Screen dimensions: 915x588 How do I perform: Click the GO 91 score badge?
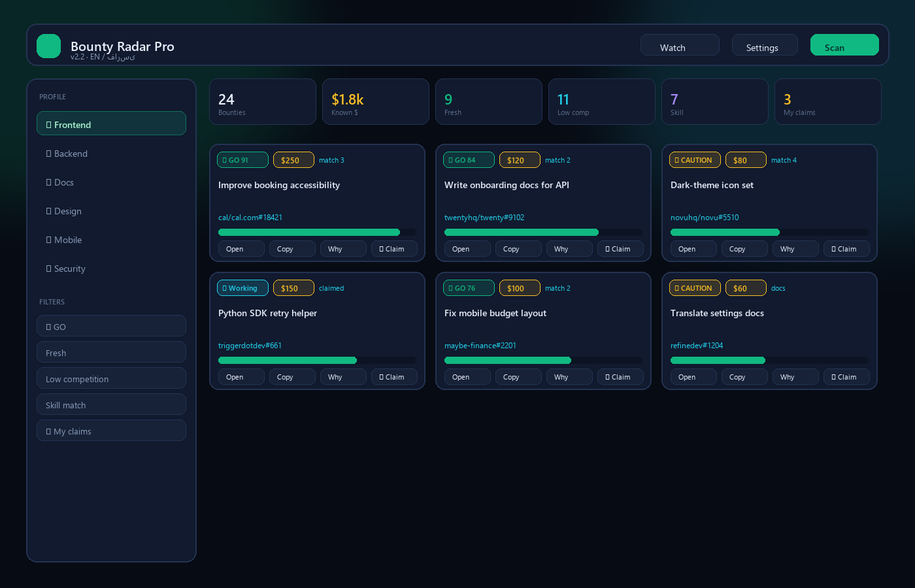pyautogui.click(x=242, y=160)
